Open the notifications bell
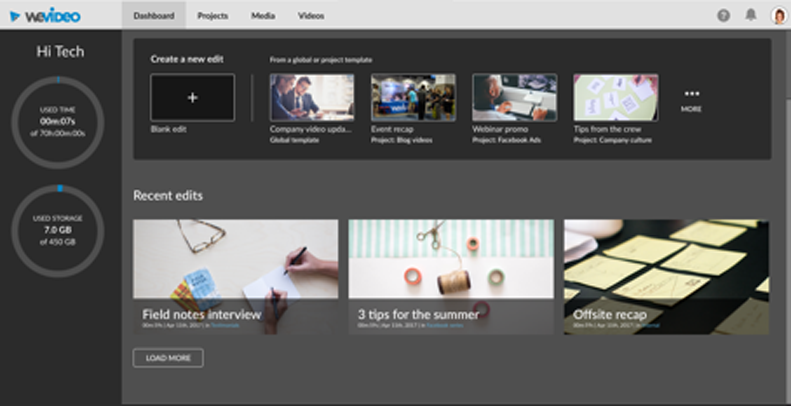This screenshot has height=406, width=791. click(751, 15)
